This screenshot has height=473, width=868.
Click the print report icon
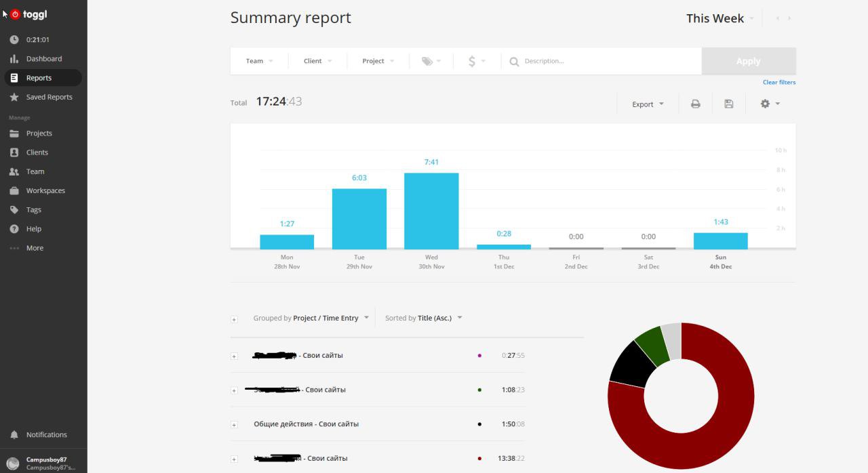[x=696, y=104]
